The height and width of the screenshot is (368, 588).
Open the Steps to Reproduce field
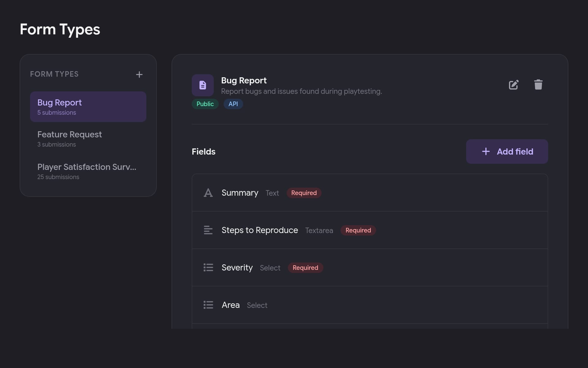point(370,230)
